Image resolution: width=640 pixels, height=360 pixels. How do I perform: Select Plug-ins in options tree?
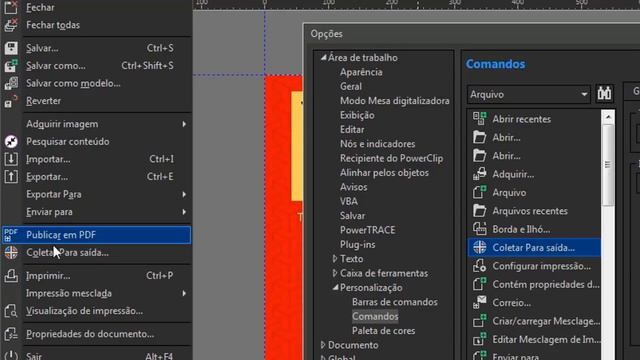pyautogui.click(x=358, y=244)
